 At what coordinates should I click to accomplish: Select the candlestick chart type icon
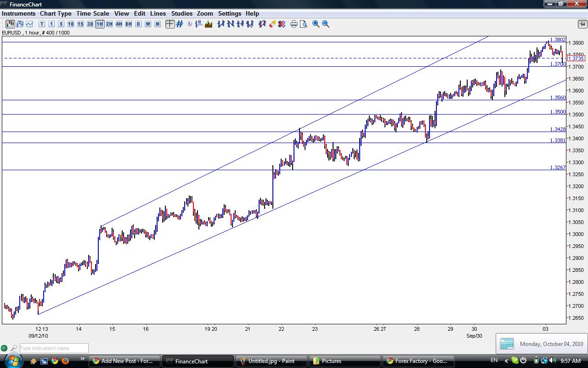(10, 24)
